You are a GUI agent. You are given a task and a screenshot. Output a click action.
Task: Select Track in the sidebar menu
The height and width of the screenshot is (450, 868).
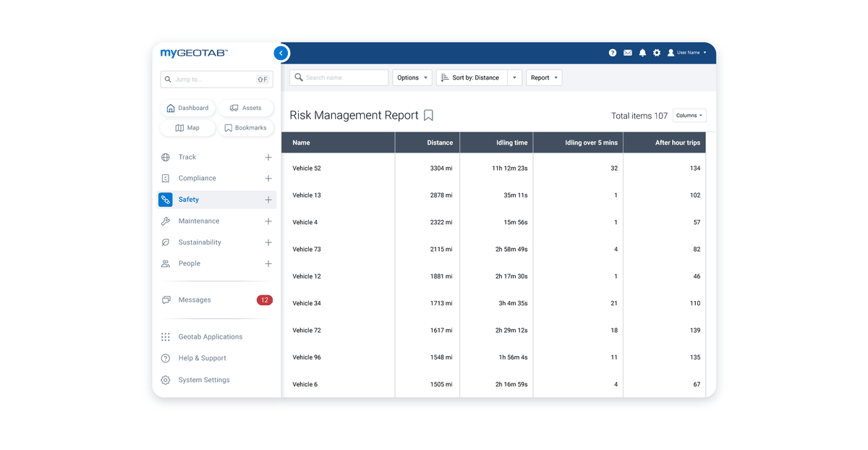(187, 157)
